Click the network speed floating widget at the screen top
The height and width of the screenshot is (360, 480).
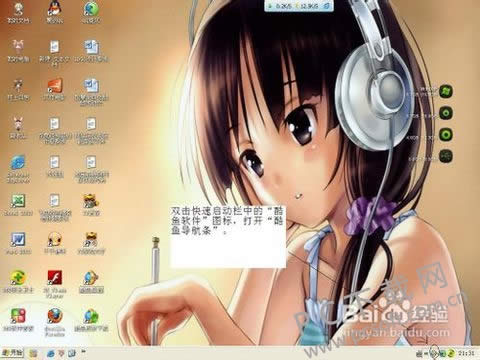click(299, 6)
